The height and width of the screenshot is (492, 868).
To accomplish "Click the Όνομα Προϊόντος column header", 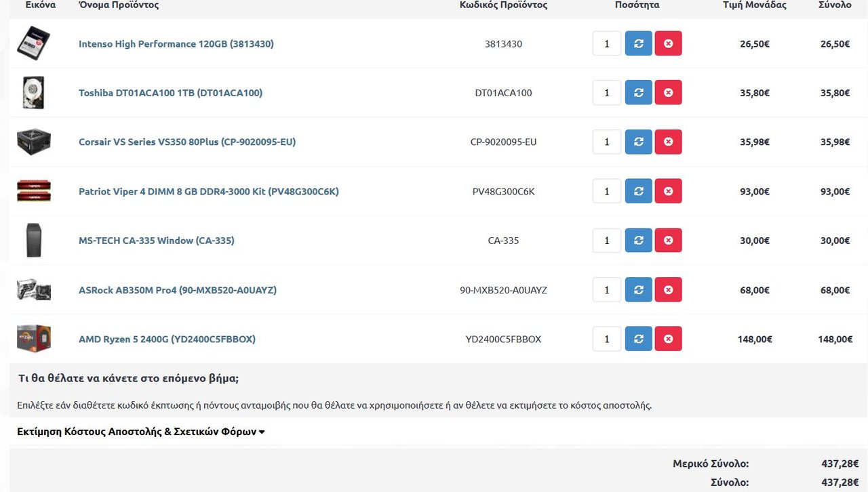I will click(119, 5).
